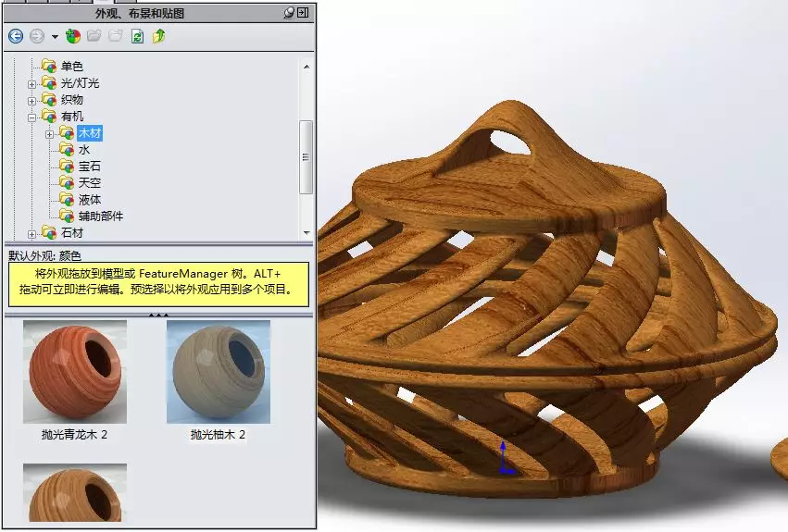Select the 抛光柚木 2 sphere thumbnail
The image size is (788, 532).
(219, 372)
